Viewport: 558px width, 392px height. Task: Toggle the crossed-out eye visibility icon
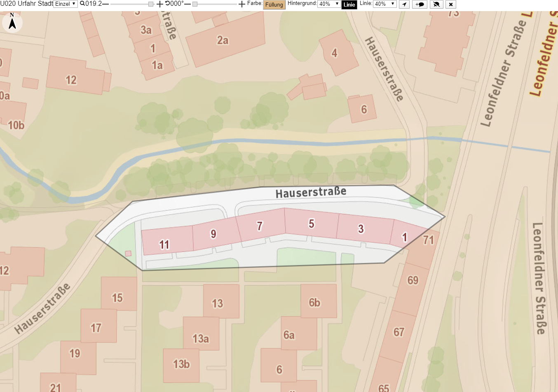[436, 4]
